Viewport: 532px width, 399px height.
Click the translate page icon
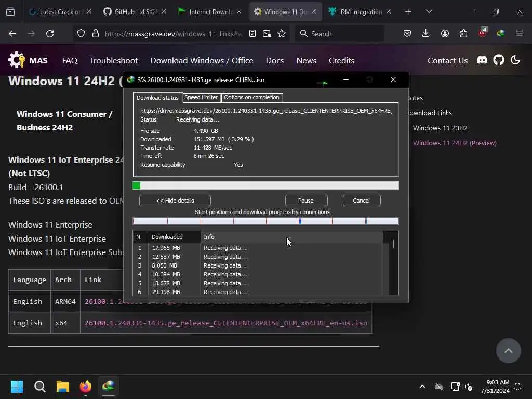point(267,34)
